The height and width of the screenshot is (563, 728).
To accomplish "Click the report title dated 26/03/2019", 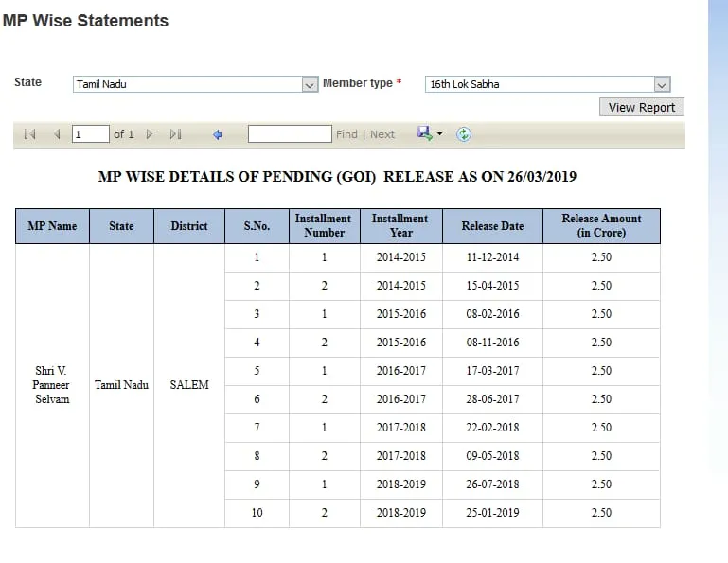I will point(337,177).
